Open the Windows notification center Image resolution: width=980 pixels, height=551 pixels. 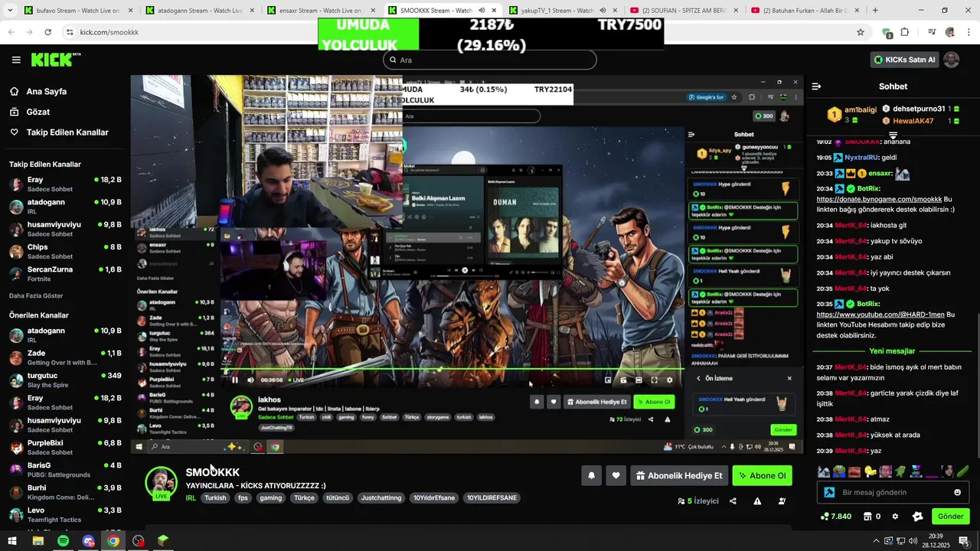coord(964,541)
